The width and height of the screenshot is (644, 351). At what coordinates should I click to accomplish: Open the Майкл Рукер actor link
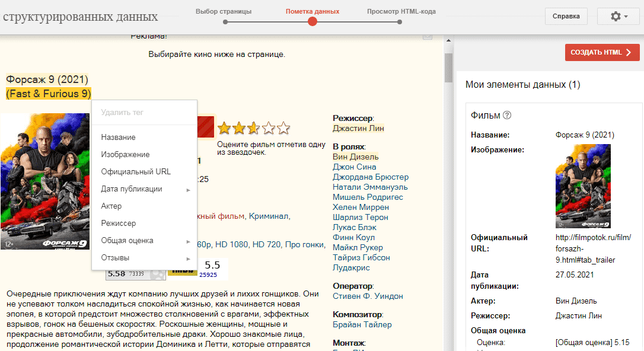358,247
